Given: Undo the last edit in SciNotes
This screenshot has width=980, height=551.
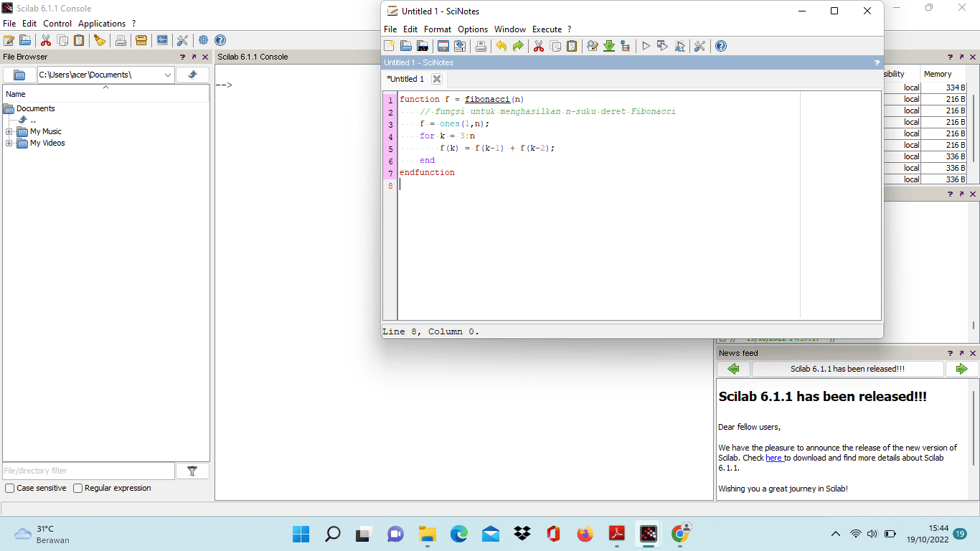Looking at the screenshot, I should pyautogui.click(x=501, y=46).
